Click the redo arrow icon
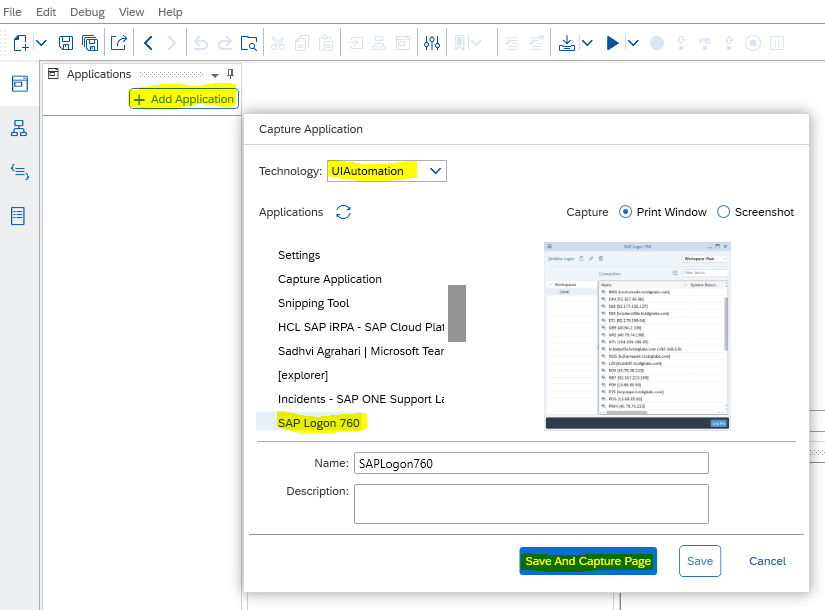This screenshot has width=825, height=610. tap(225, 43)
